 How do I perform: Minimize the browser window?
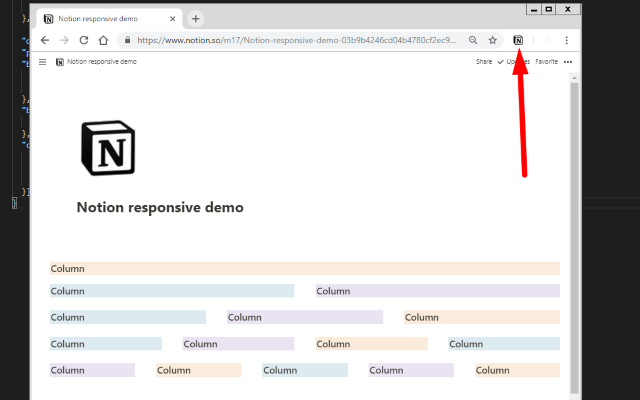(534, 9)
